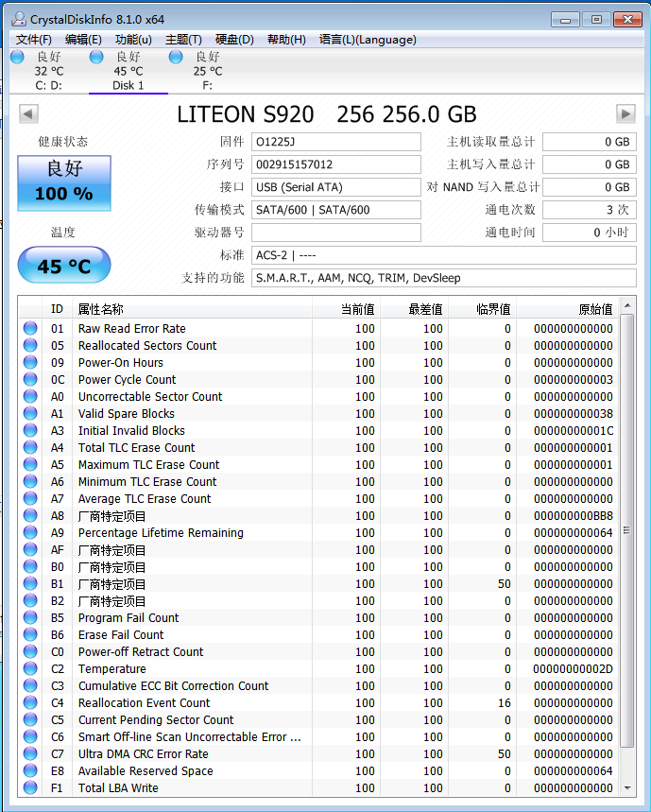Click the LITEON S920 256 256.0 GB title
651x812 pixels.
pos(327,114)
